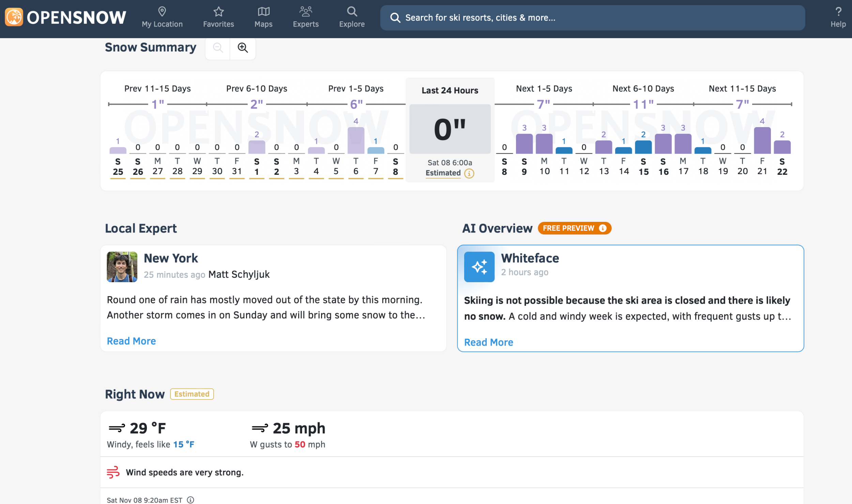Open Favorites star icon
The height and width of the screenshot is (504, 852).
[x=218, y=12]
